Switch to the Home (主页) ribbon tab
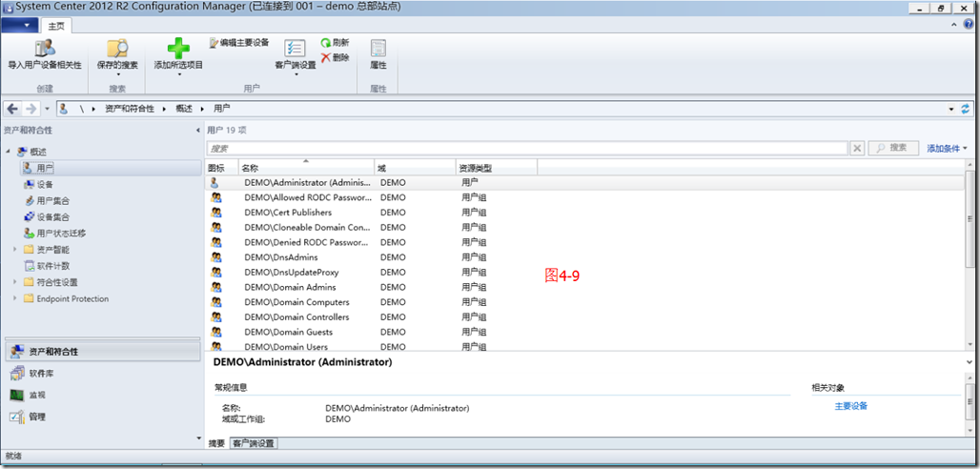 56,25
